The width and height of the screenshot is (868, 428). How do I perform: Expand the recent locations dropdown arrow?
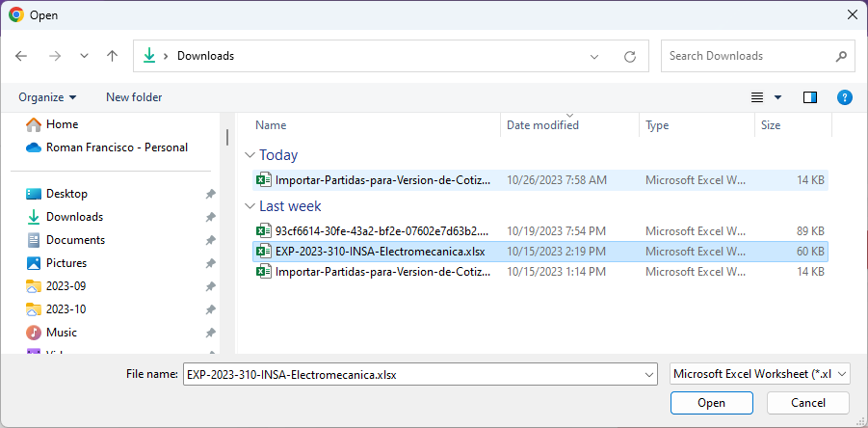tap(82, 56)
